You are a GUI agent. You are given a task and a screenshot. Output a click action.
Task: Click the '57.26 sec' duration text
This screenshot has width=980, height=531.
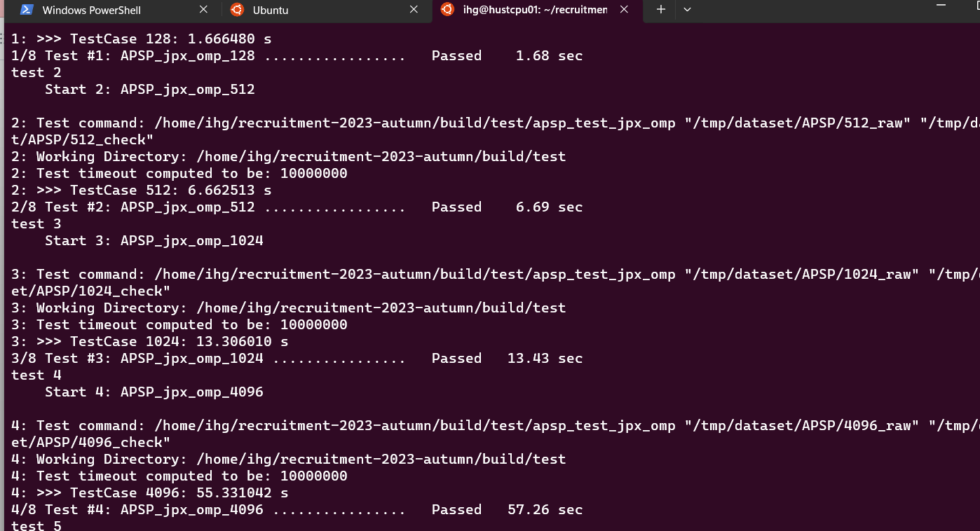(x=545, y=510)
